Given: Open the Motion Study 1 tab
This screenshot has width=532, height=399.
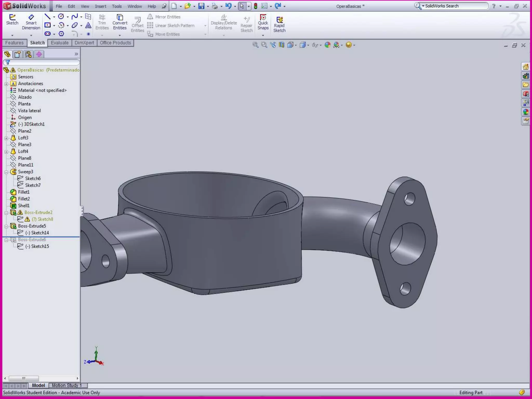Looking at the screenshot, I should (67, 385).
